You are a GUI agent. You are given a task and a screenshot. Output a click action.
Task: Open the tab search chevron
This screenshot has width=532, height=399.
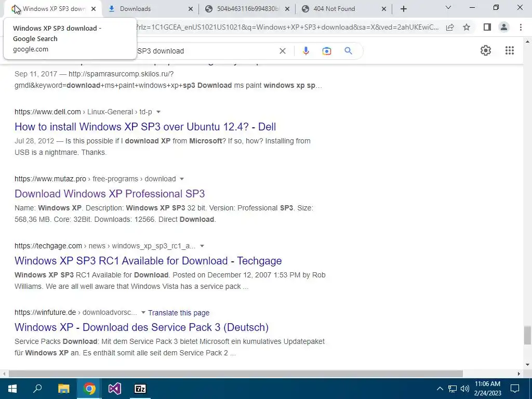click(x=448, y=7)
